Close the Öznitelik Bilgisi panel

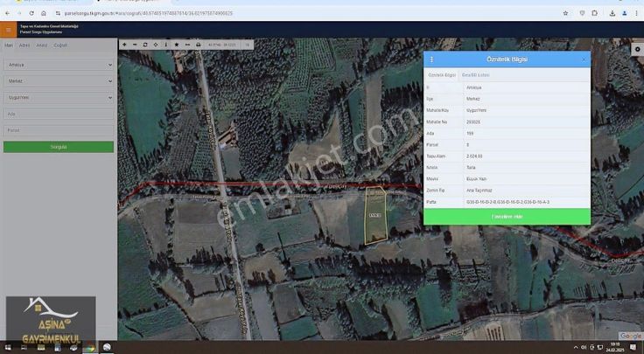click(x=584, y=59)
